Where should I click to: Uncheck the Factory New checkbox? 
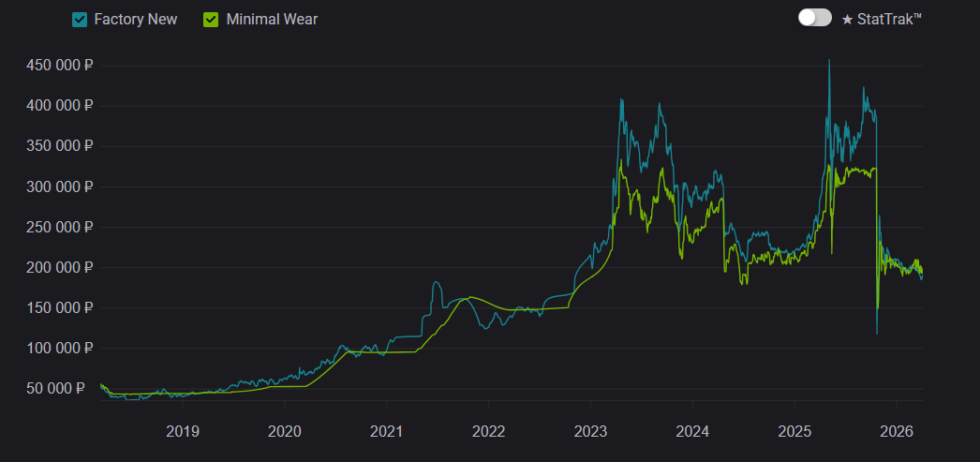81,19
